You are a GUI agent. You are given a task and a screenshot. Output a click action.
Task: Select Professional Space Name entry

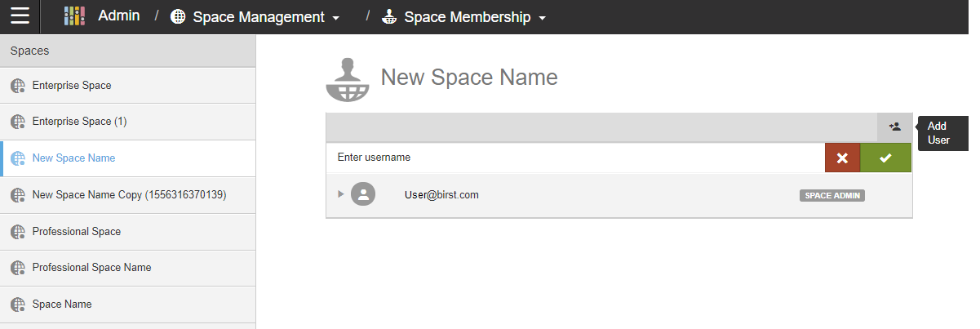coord(91,268)
